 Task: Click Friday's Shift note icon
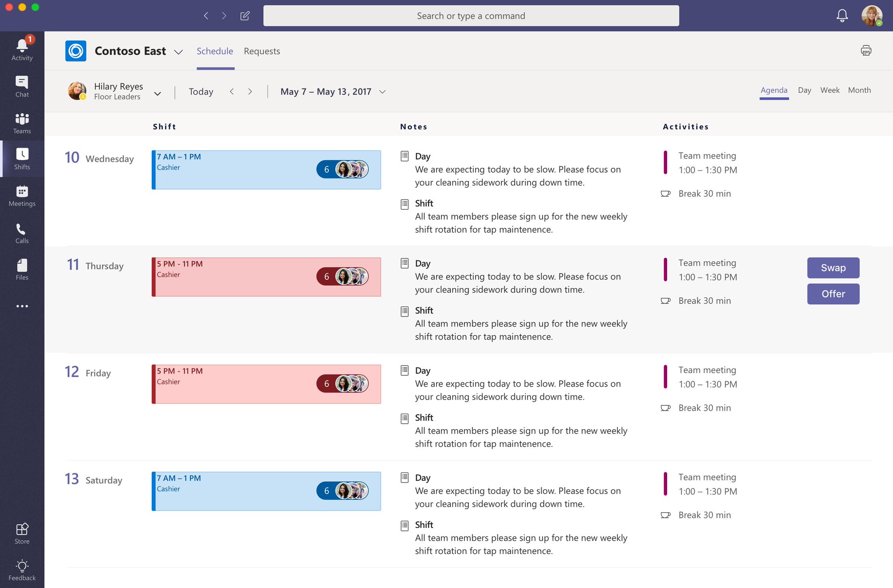point(405,418)
